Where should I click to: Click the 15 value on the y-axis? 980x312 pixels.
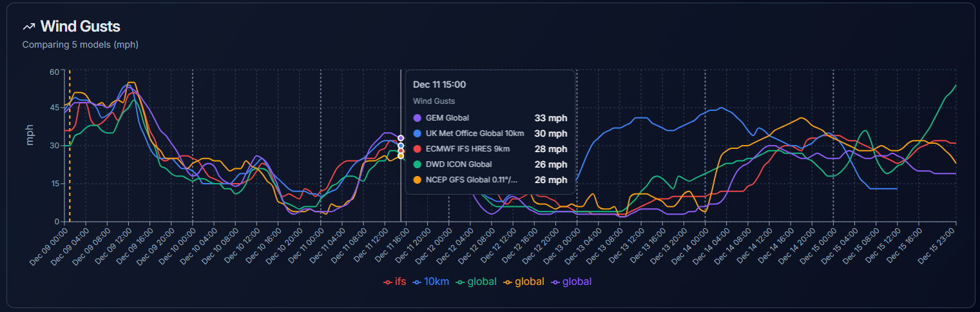pyautogui.click(x=54, y=184)
